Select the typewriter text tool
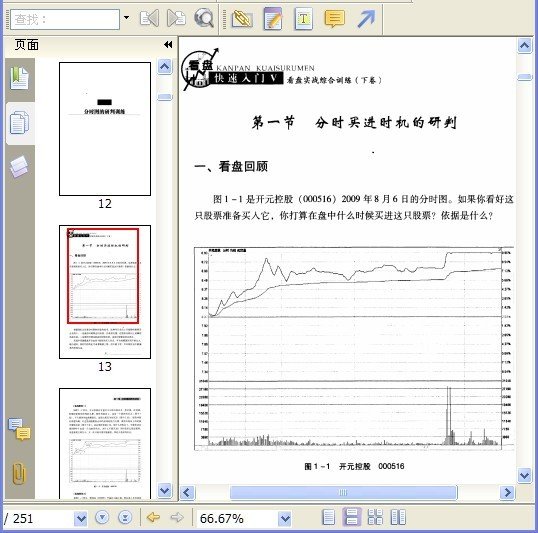Image resolution: width=538 pixels, height=533 pixels. click(303, 19)
